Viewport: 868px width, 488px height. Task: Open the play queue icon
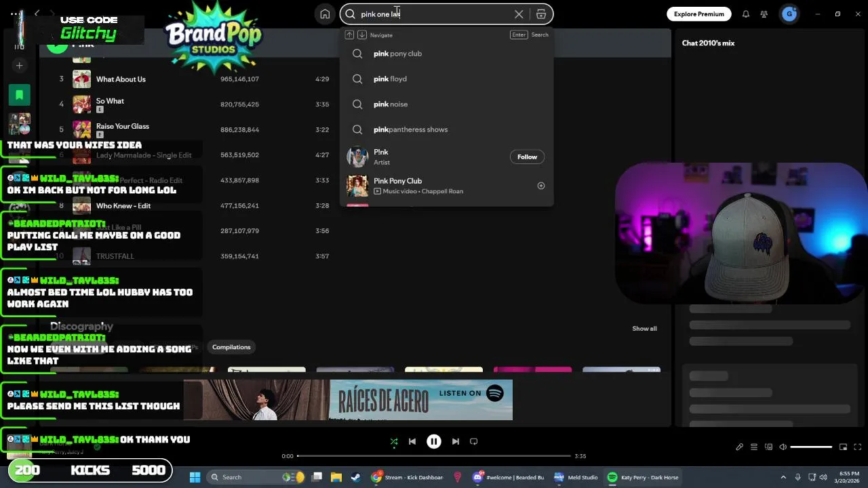754,447
